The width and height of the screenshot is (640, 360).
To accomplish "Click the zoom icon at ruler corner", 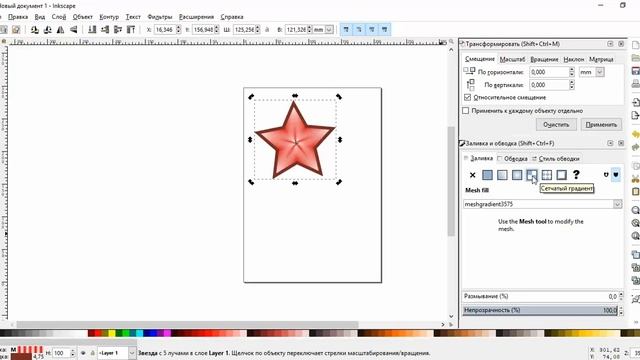I will click(451, 42).
